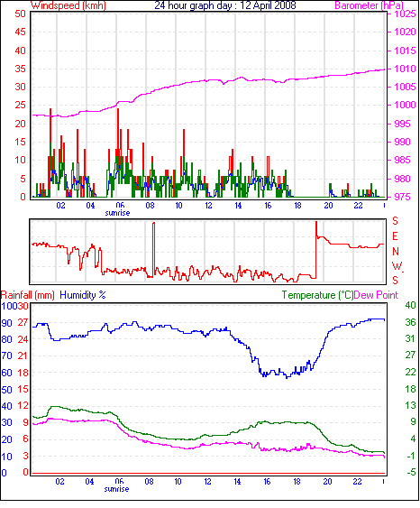Click the 02 hour tick on bottom graph

pyautogui.click(x=59, y=482)
